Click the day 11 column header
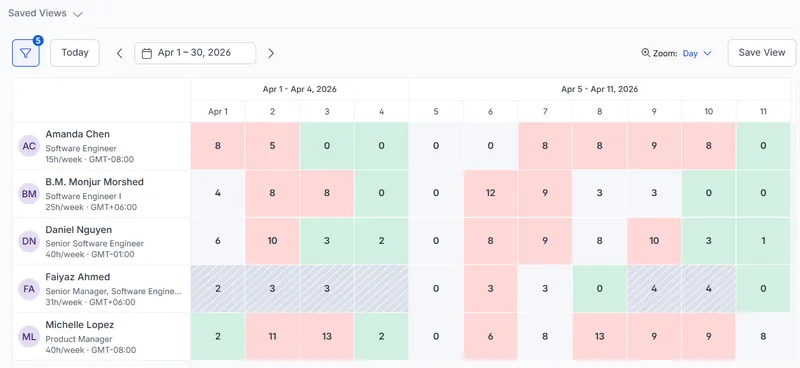 763,111
